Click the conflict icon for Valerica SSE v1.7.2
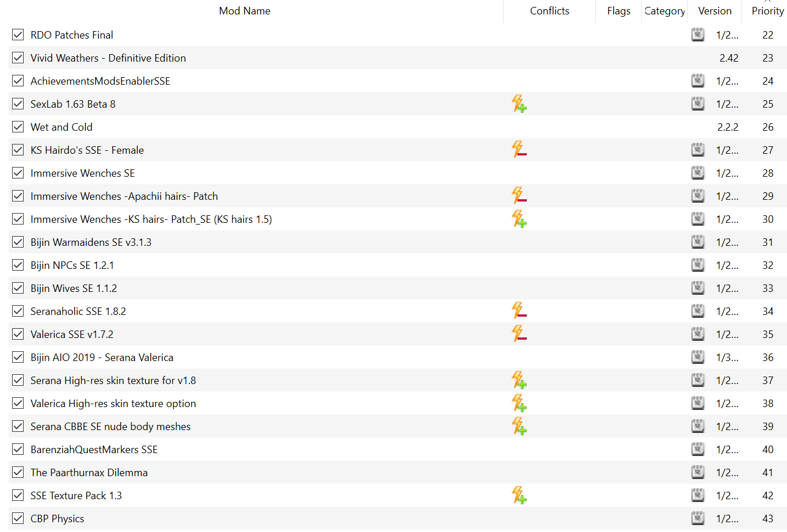The image size is (787, 532). click(x=519, y=334)
